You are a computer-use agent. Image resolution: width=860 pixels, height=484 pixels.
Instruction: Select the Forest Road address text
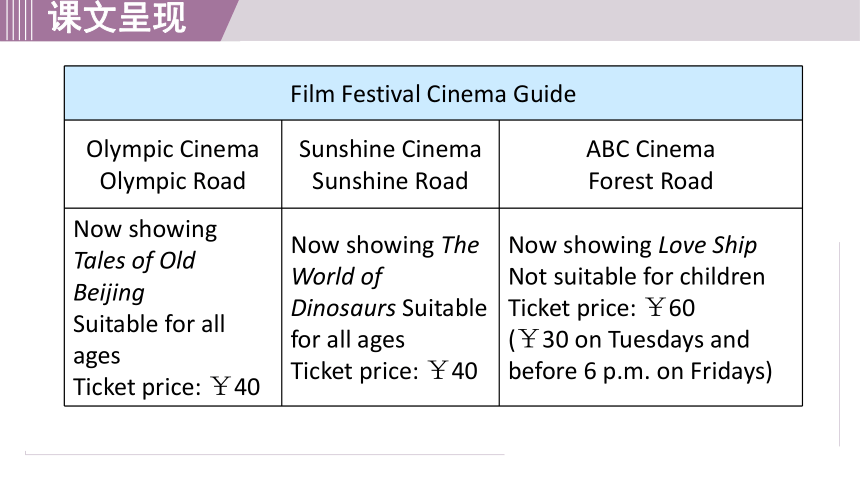pos(650,181)
